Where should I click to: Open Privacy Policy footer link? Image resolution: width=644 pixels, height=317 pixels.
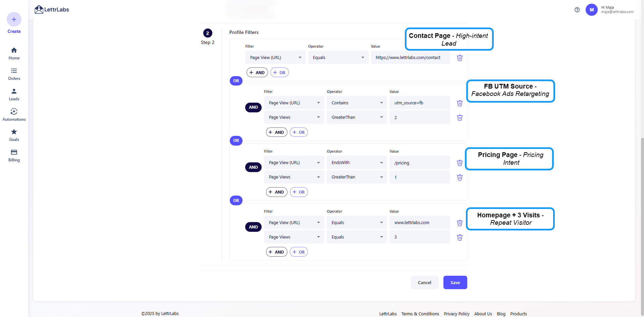coord(457,314)
